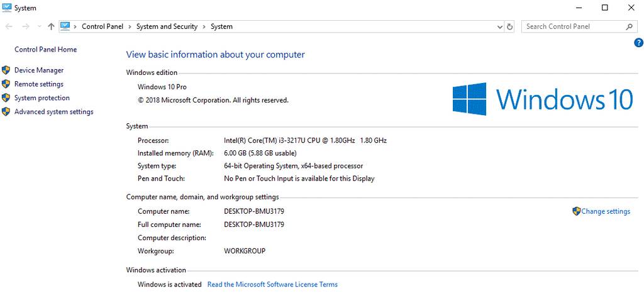Screen dimensions: 644x293
Task: Click the Back navigation arrow
Action: tap(9, 26)
